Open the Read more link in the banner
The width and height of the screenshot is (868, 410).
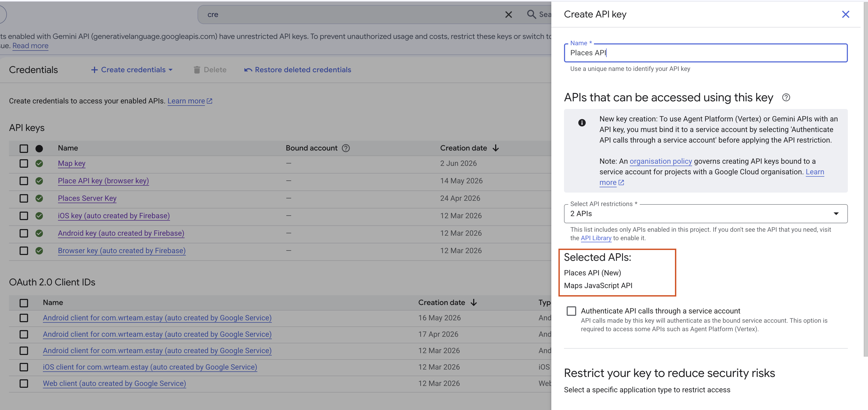click(30, 46)
